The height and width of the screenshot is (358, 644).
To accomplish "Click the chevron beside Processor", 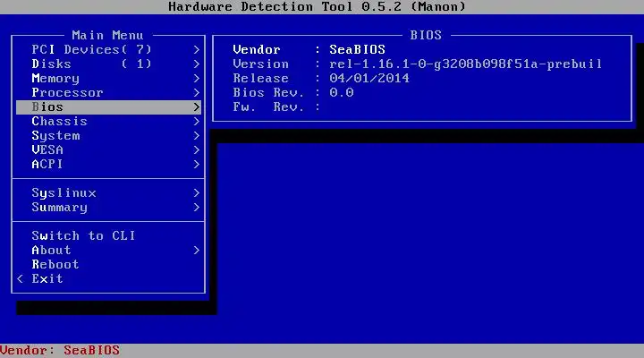I will coord(196,93).
